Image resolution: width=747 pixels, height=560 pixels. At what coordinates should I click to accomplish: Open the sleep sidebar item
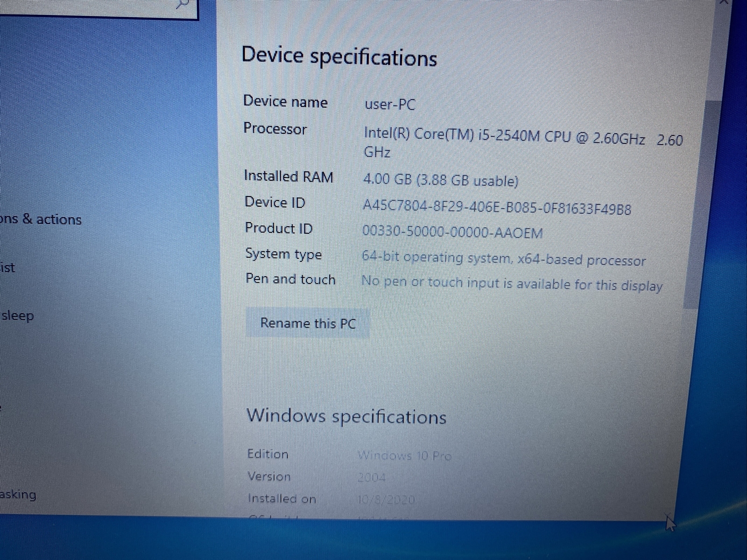tap(17, 316)
